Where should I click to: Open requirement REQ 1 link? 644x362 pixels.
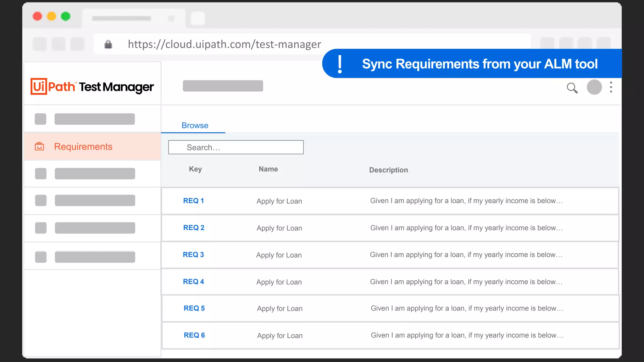(x=193, y=201)
